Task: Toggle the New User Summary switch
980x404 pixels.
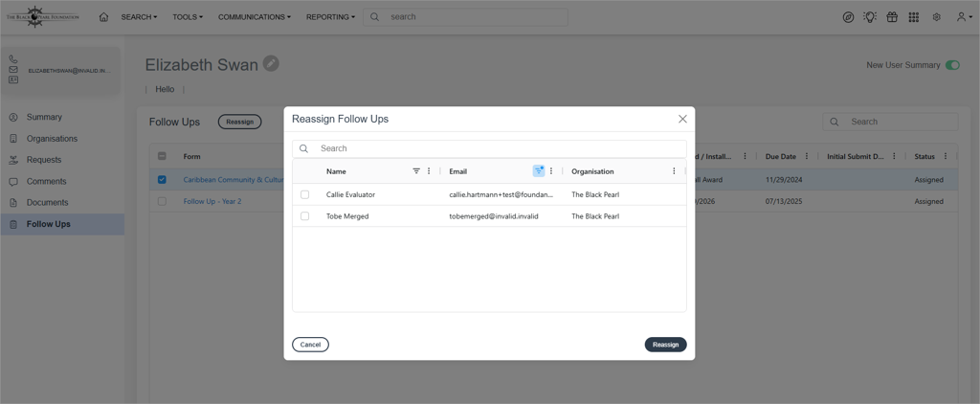Action: coord(952,65)
